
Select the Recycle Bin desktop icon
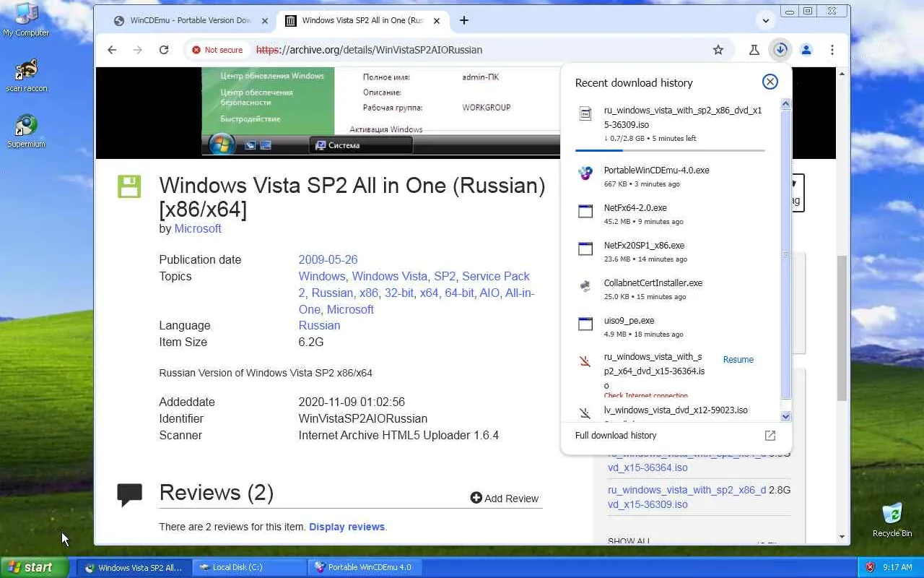(892, 519)
